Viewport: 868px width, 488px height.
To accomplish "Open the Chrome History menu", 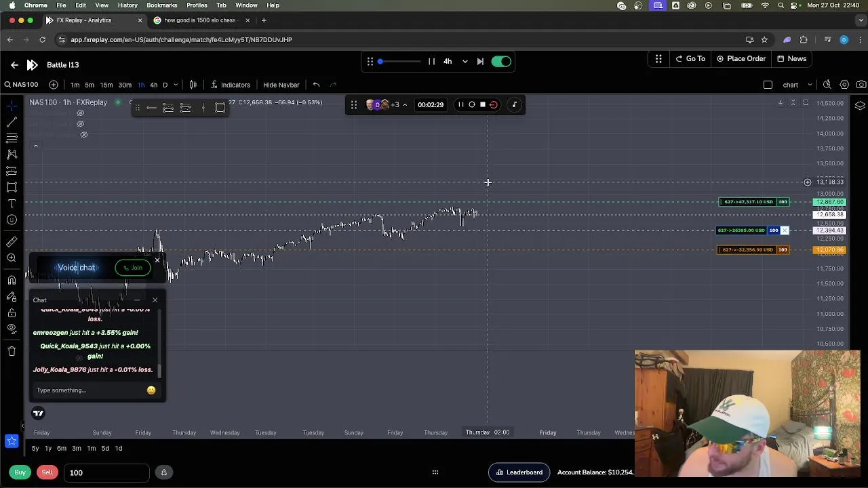I will pyautogui.click(x=127, y=5).
